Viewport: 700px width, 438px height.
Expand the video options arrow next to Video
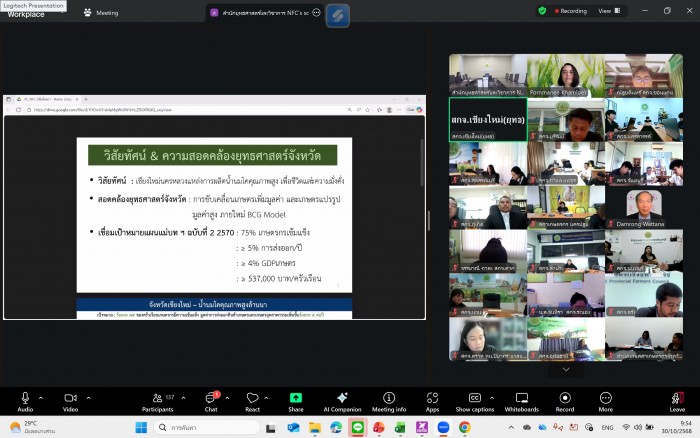point(88,397)
